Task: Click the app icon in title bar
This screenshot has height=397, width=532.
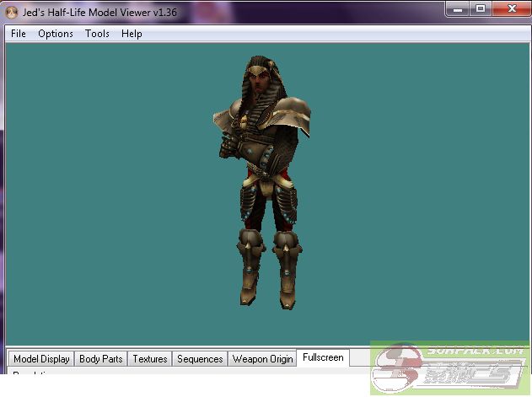Action: click(12, 13)
